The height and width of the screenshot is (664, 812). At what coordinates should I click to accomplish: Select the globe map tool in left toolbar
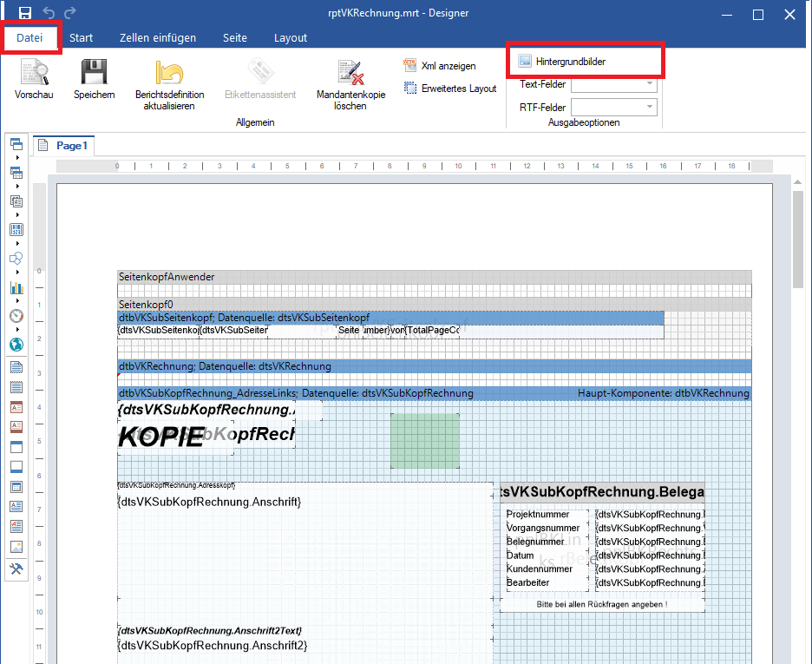[16, 345]
